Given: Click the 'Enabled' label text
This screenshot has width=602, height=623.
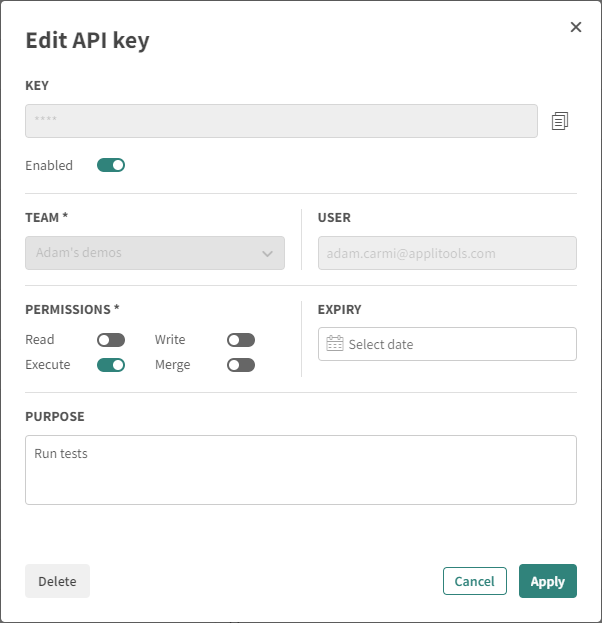Looking at the screenshot, I should (49, 165).
